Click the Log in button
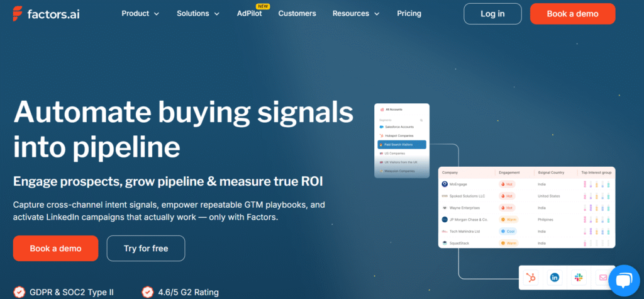The height and width of the screenshot is (299, 644). [x=492, y=14]
